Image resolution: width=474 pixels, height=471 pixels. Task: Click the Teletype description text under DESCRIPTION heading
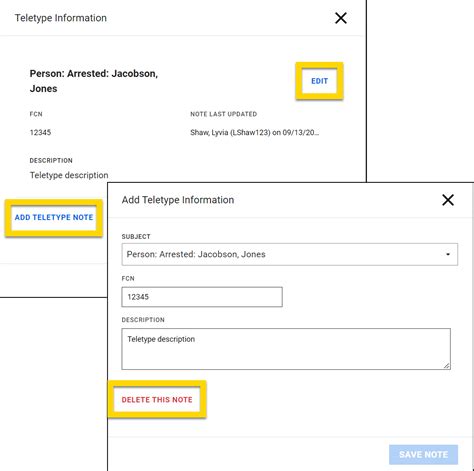click(69, 175)
